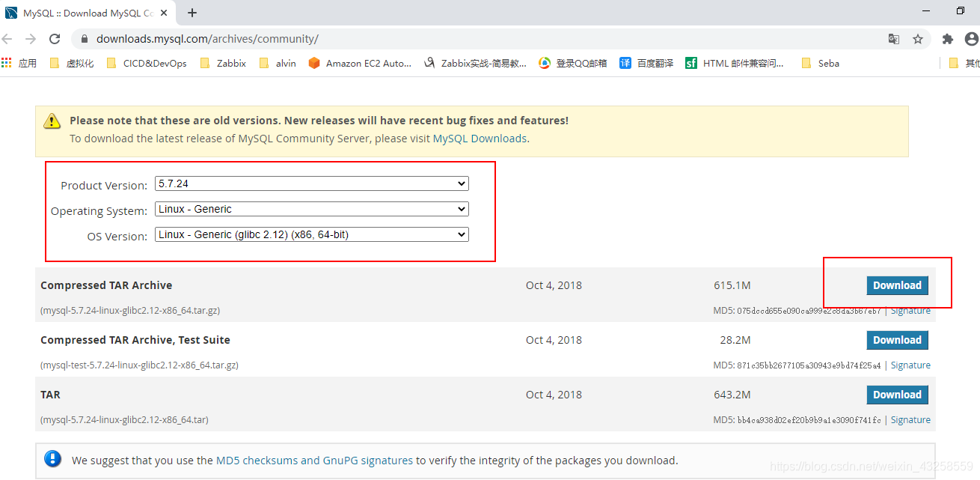The height and width of the screenshot is (480, 980).
Task: Select the MySQL Download tab
Action: [88, 13]
